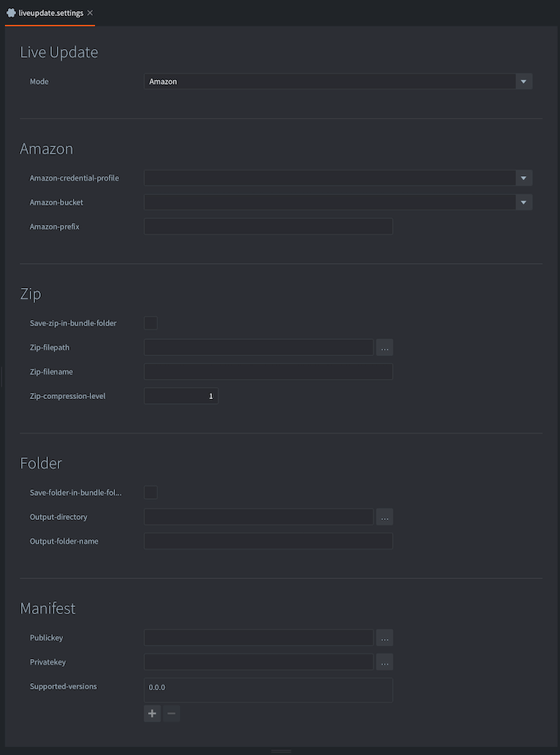Click the liveupdate.settings gear icon
This screenshot has height=755, width=560.
click(x=11, y=14)
